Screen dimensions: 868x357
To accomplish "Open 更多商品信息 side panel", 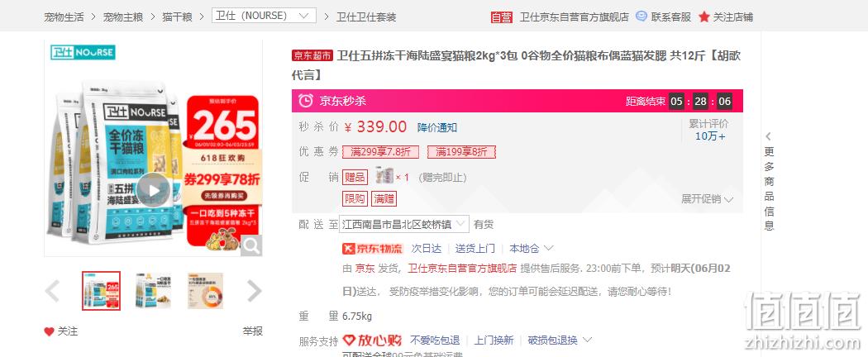I will [769, 182].
